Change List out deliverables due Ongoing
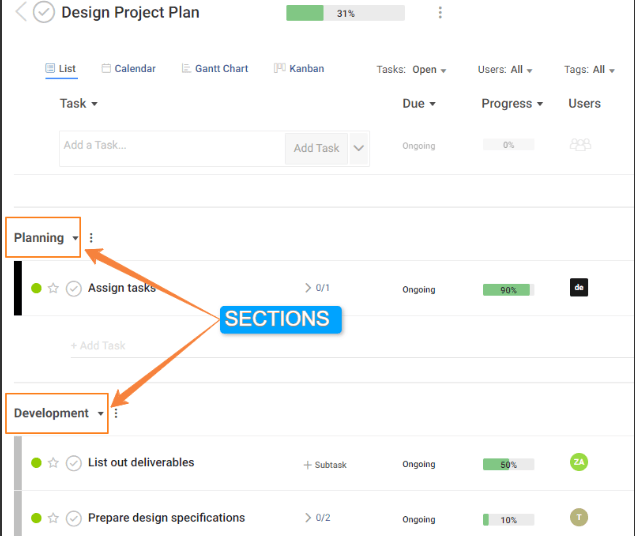This screenshot has width=635, height=536. pos(419,464)
